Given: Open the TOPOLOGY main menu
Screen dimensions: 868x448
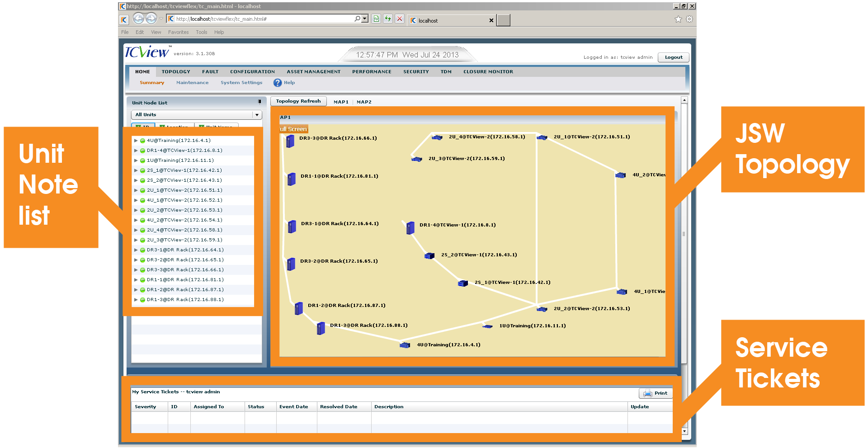Looking at the screenshot, I should (x=176, y=72).
